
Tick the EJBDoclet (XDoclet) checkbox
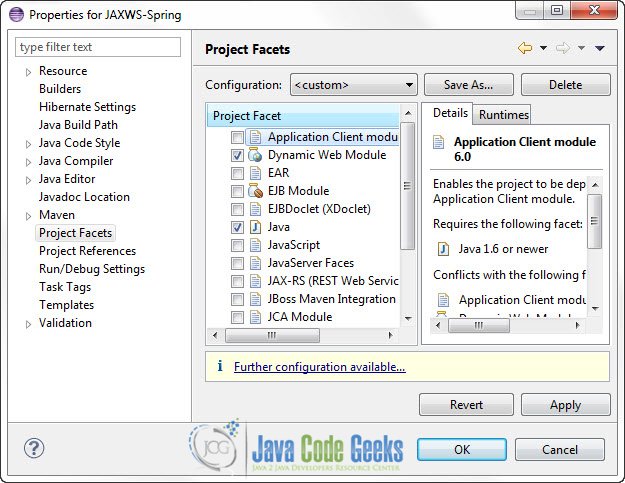point(237,209)
